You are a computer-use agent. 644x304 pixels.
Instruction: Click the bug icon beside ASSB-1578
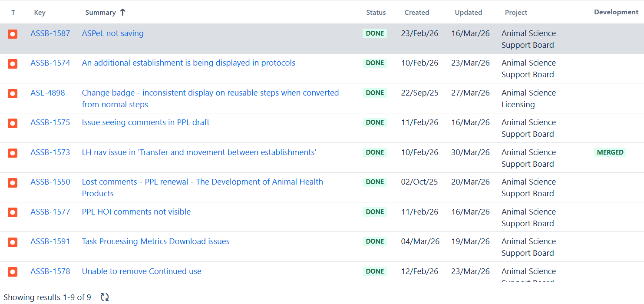coord(13,271)
